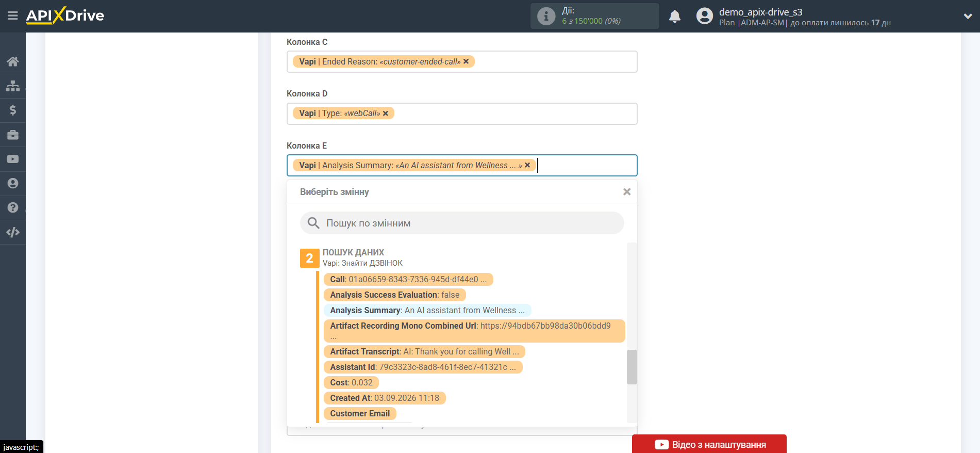Click into the Колонка E field
This screenshot has height=453, width=980.
coord(462,166)
